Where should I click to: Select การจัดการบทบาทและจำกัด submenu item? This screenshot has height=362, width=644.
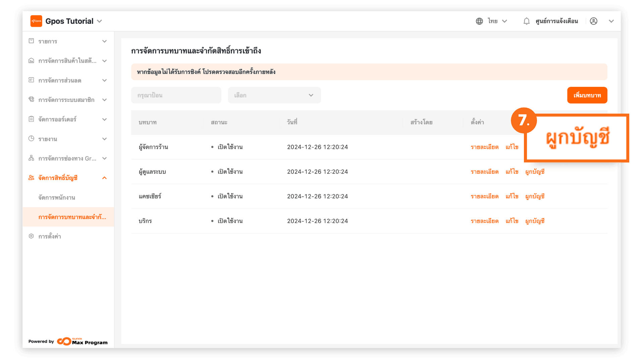tap(72, 217)
